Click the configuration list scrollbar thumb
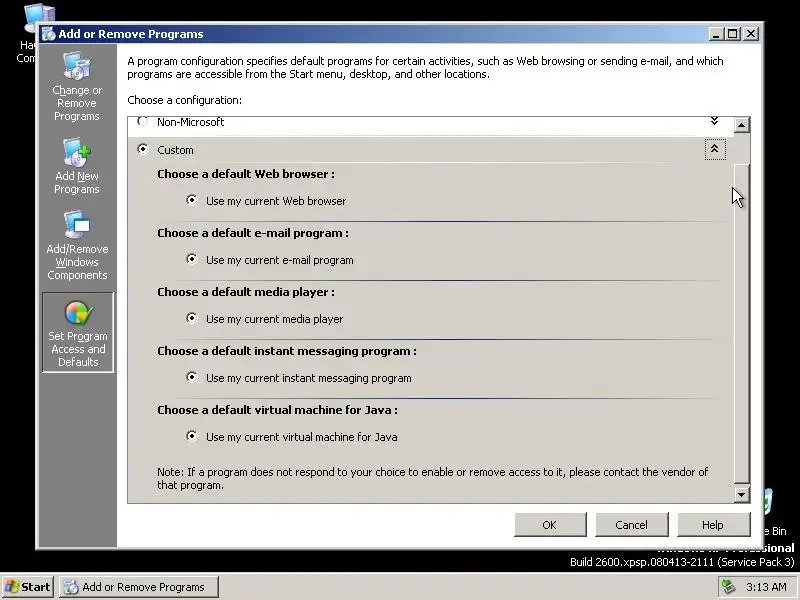 pyautogui.click(x=741, y=323)
